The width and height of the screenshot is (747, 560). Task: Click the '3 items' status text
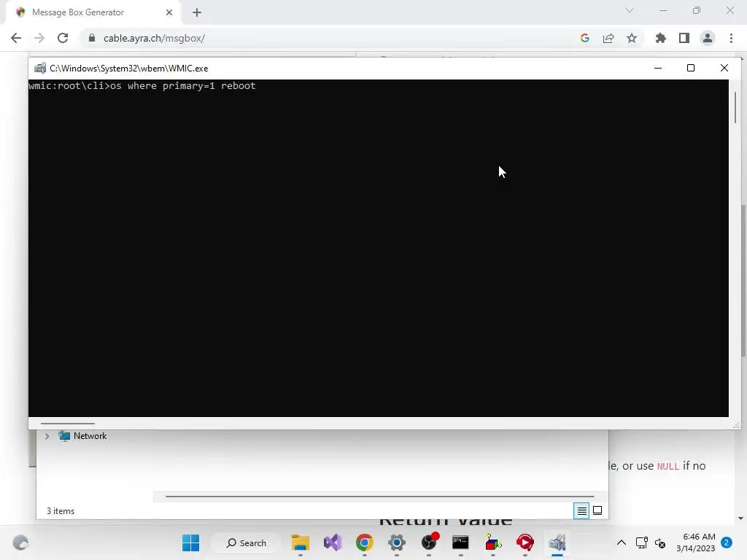point(61,511)
